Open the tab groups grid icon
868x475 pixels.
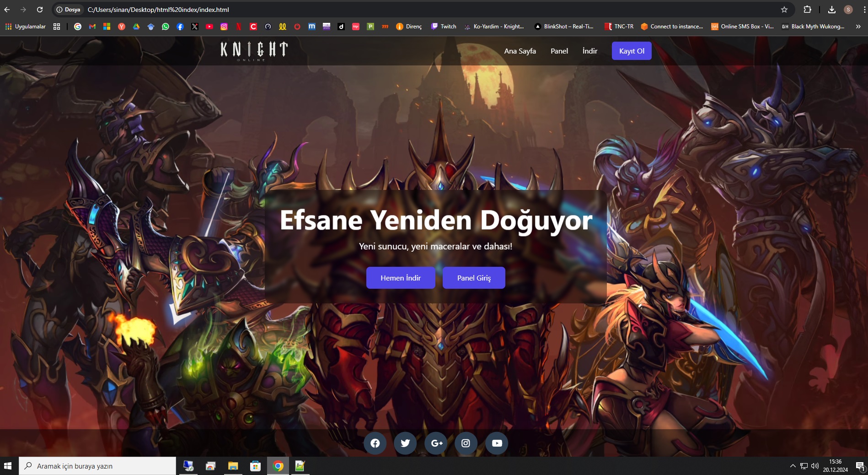pyautogui.click(x=57, y=27)
